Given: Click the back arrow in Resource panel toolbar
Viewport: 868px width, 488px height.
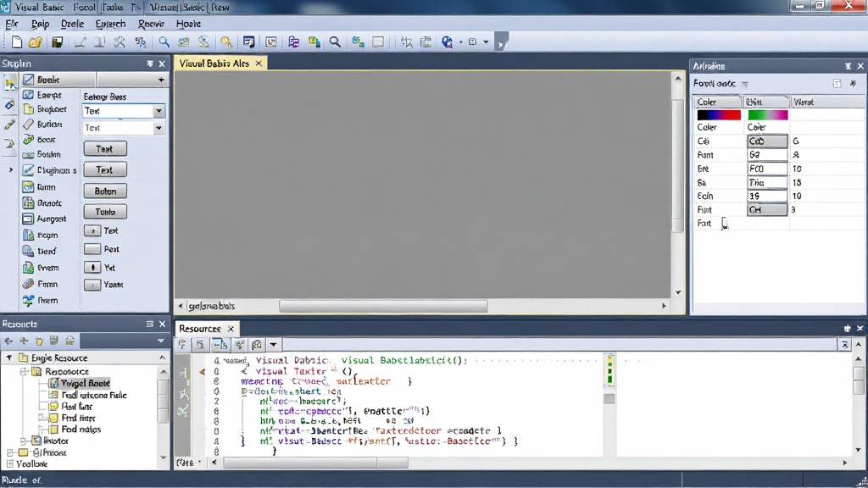Looking at the screenshot, I should point(8,341).
